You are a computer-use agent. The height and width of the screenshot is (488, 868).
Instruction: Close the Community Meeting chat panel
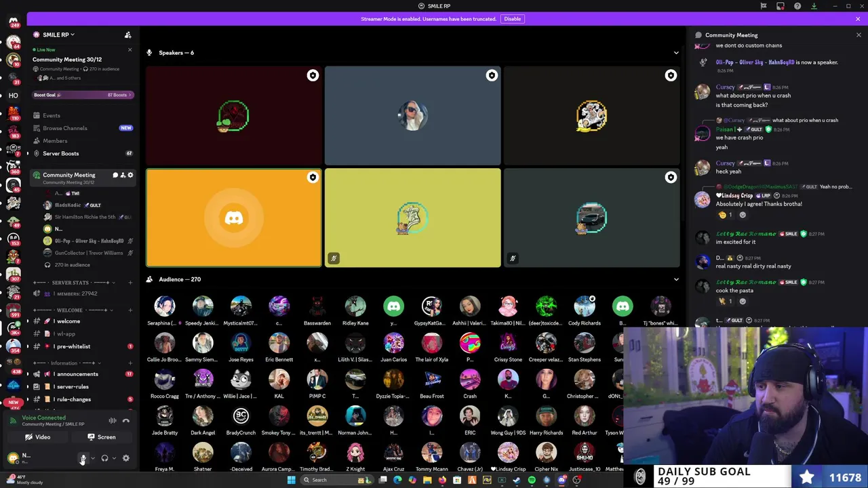click(x=859, y=35)
